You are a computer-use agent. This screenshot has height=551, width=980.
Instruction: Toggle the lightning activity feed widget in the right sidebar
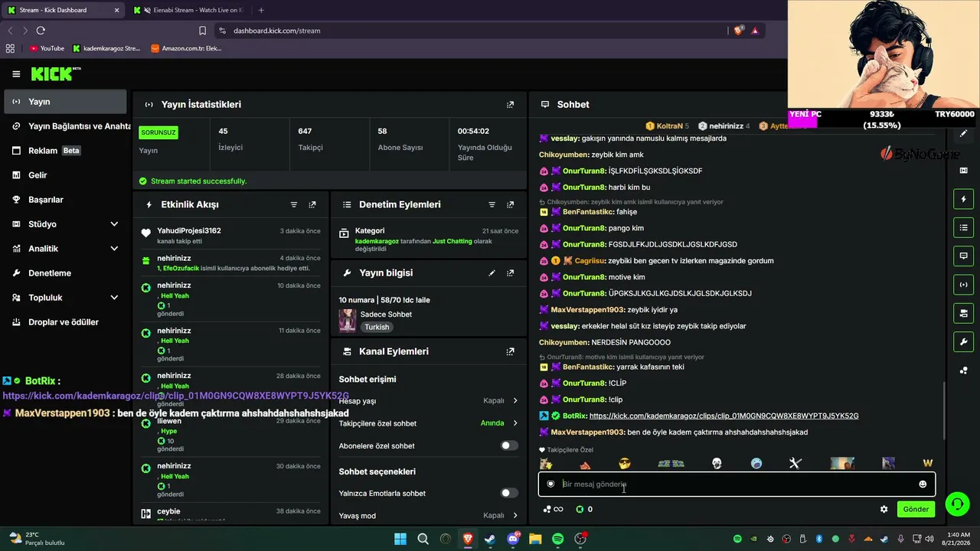tap(963, 200)
